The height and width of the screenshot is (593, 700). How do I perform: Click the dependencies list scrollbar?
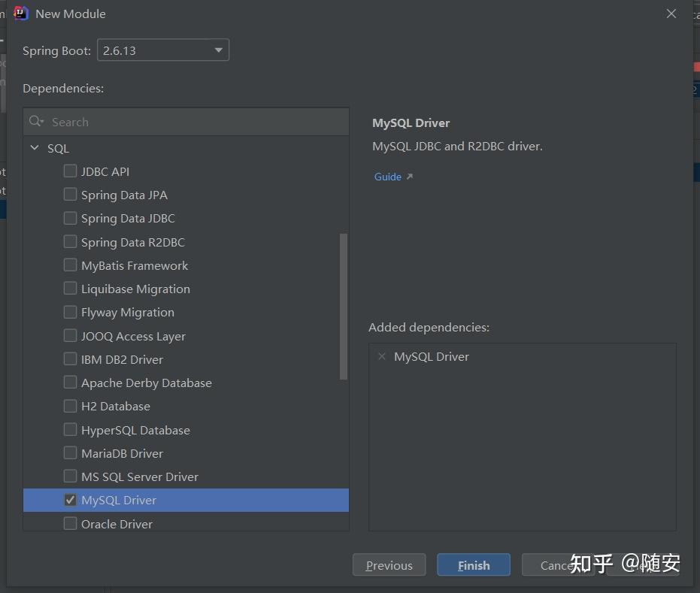pos(344,301)
